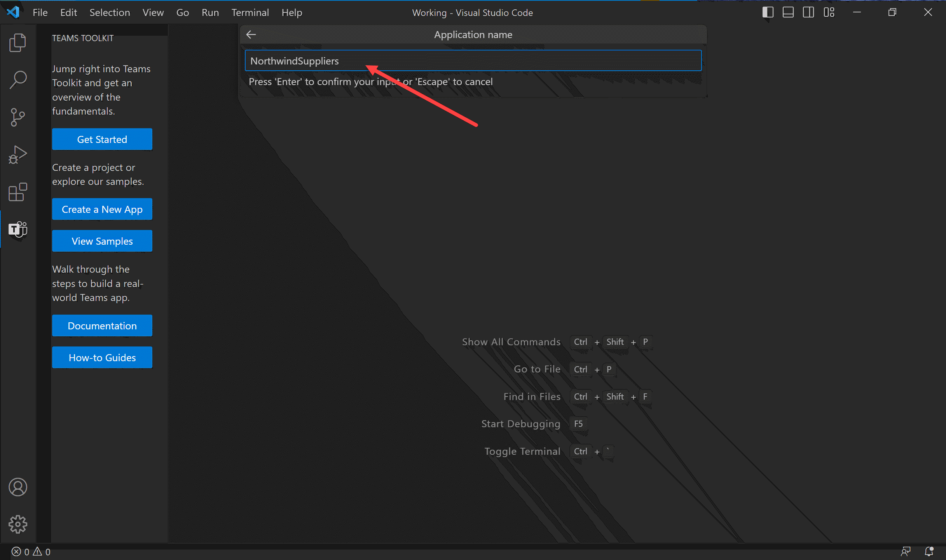Click the Get Started button

click(102, 139)
